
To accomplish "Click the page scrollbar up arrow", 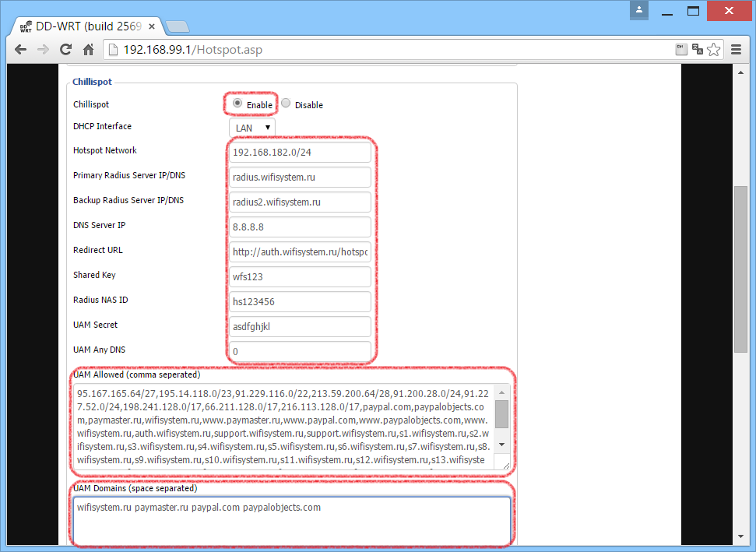I will (740, 72).
